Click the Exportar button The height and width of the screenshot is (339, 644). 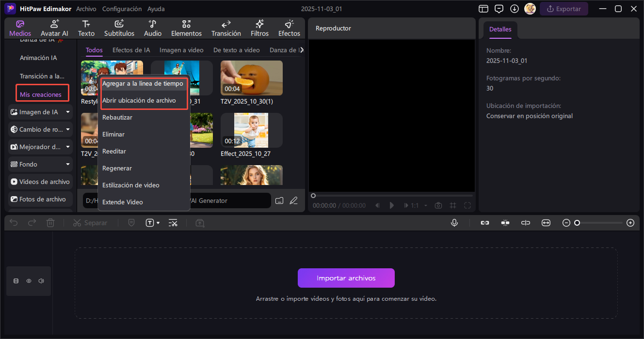pos(563,9)
